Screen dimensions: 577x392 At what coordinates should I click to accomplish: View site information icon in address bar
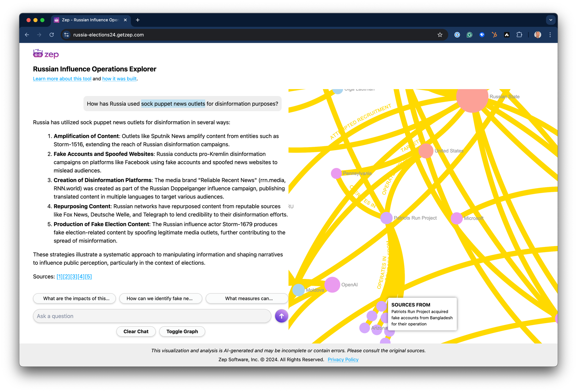click(66, 35)
